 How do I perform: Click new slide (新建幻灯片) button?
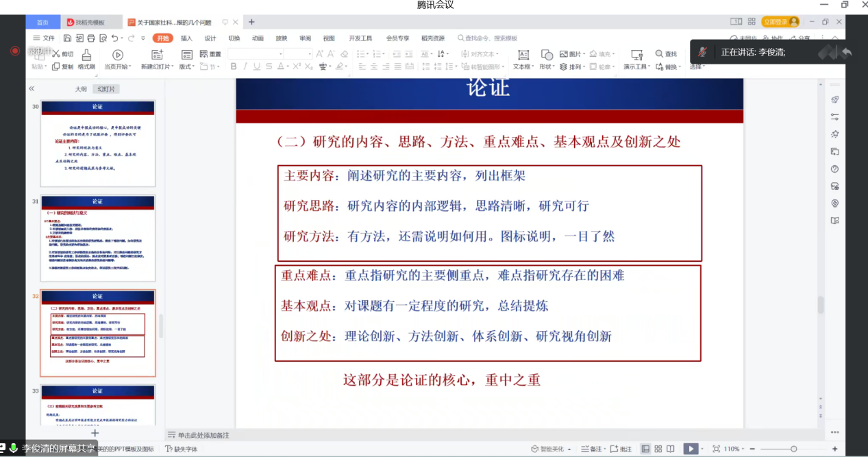pyautogui.click(x=157, y=55)
